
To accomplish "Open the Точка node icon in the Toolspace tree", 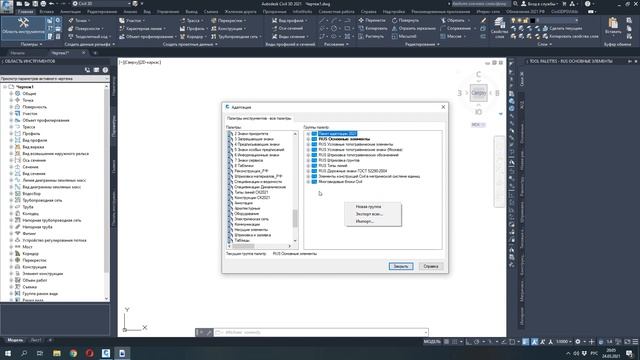I will point(18,100).
